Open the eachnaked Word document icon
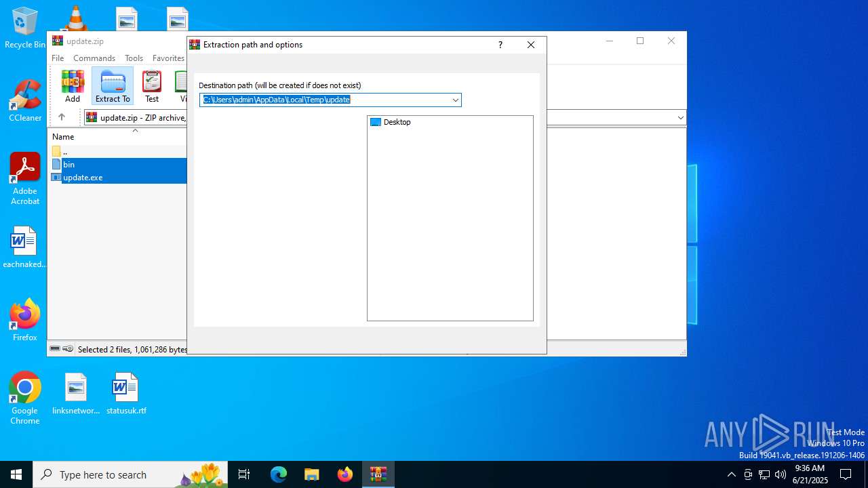Viewport: 868px width, 488px height. 24,247
